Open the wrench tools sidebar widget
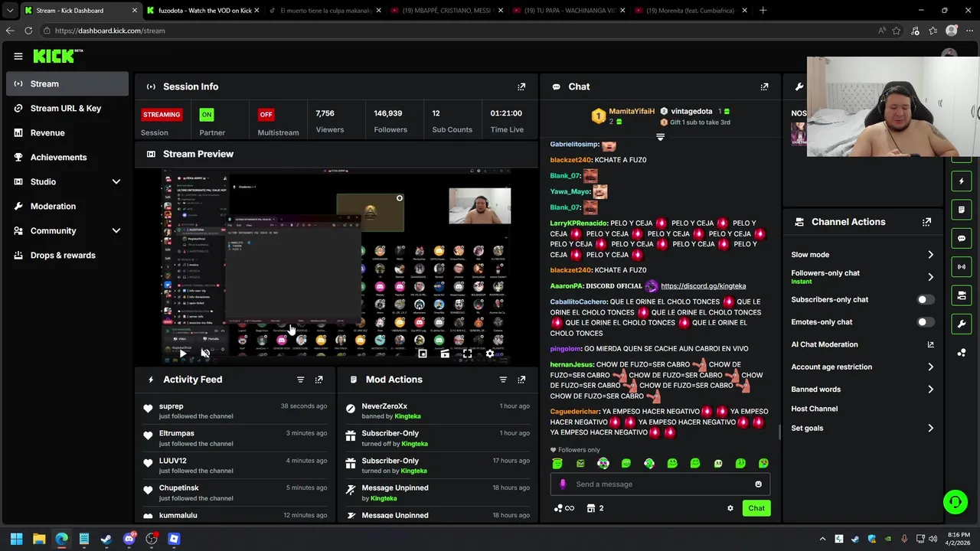The width and height of the screenshot is (980, 551). (x=962, y=324)
